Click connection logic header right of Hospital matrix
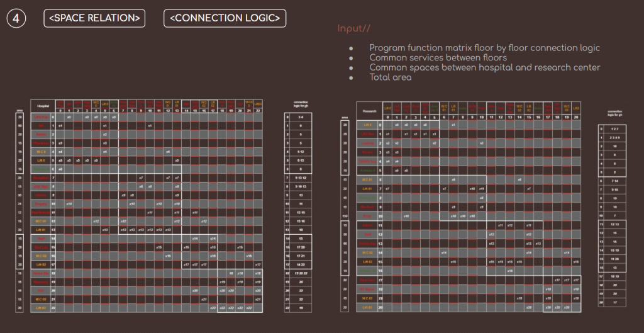 [x=300, y=104]
